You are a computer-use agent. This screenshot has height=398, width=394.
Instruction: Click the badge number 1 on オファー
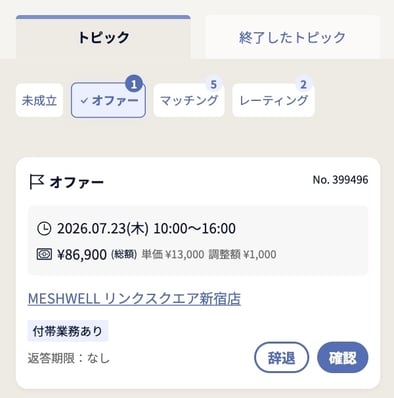134,85
